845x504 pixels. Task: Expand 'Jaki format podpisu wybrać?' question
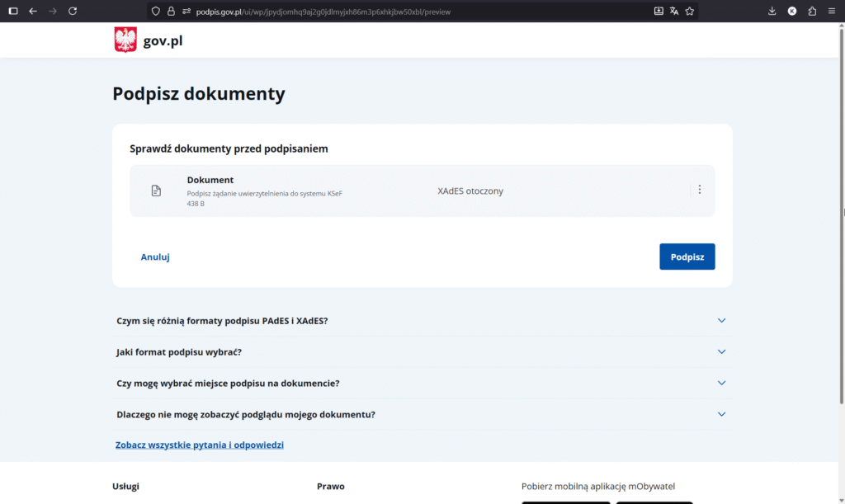click(x=721, y=351)
